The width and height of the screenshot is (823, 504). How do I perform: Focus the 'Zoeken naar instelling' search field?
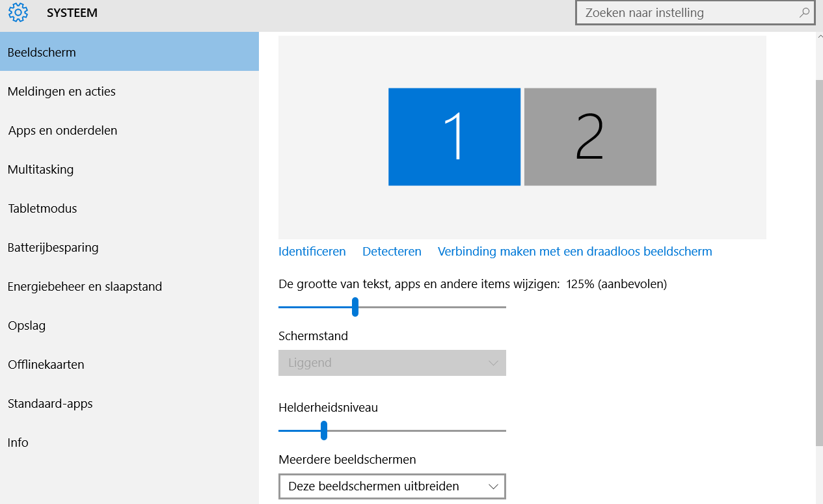point(695,12)
